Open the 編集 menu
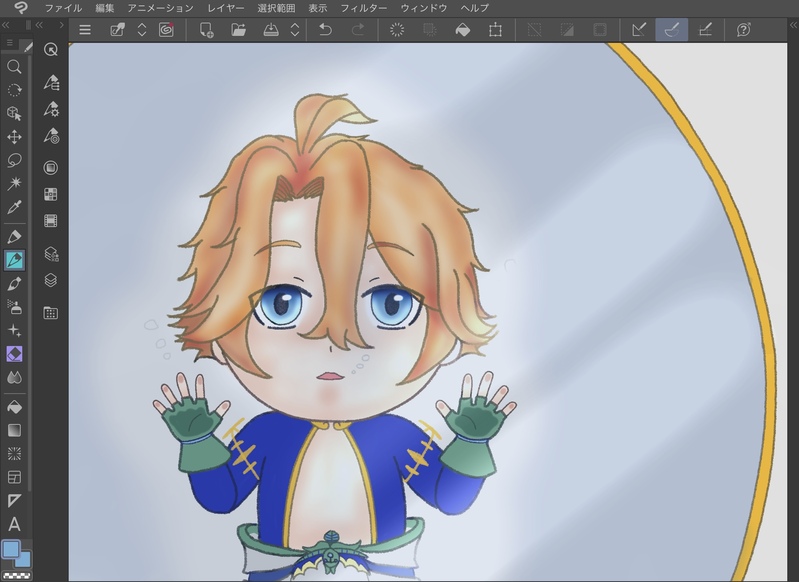799x582 pixels. pyautogui.click(x=104, y=8)
